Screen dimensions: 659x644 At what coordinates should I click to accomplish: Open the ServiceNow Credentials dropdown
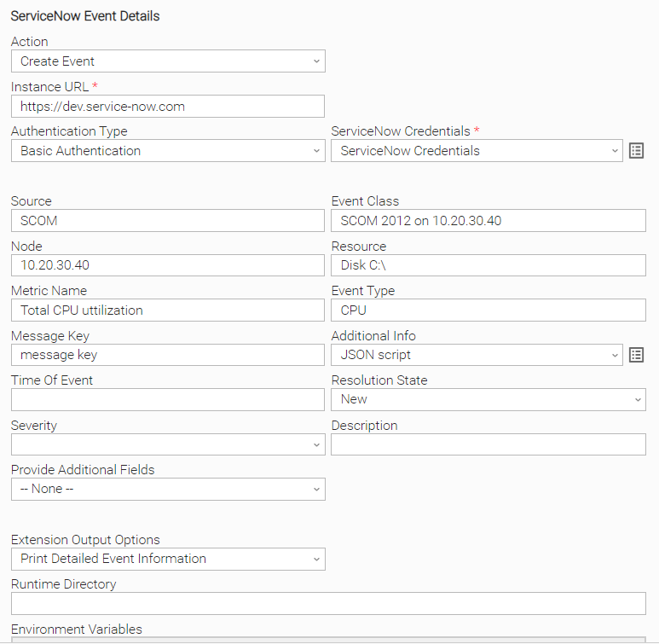pos(477,151)
